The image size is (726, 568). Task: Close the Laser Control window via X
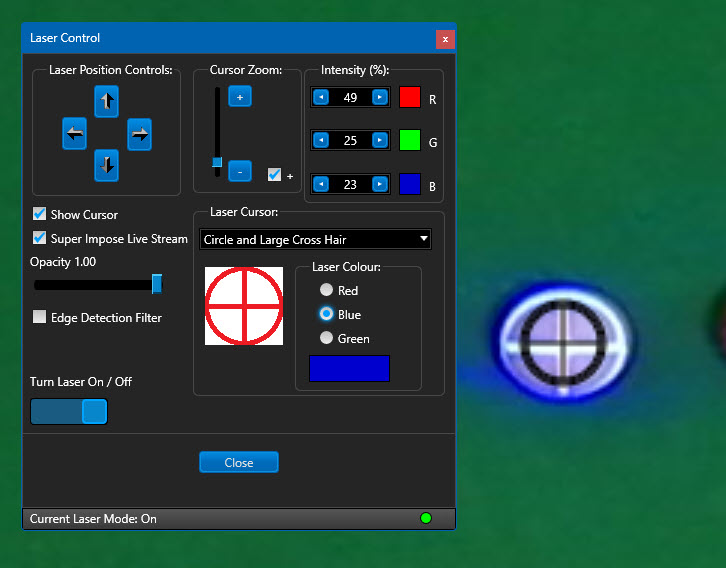tap(445, 39)
